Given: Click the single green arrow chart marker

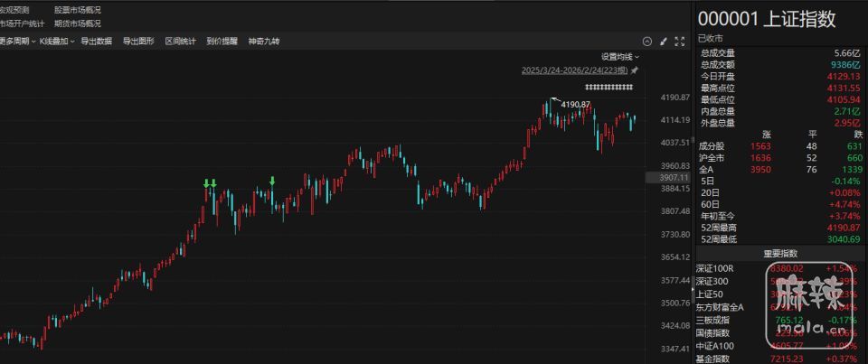Looking at the screenshot, I should pyautogui.click(x=272, y=182).
